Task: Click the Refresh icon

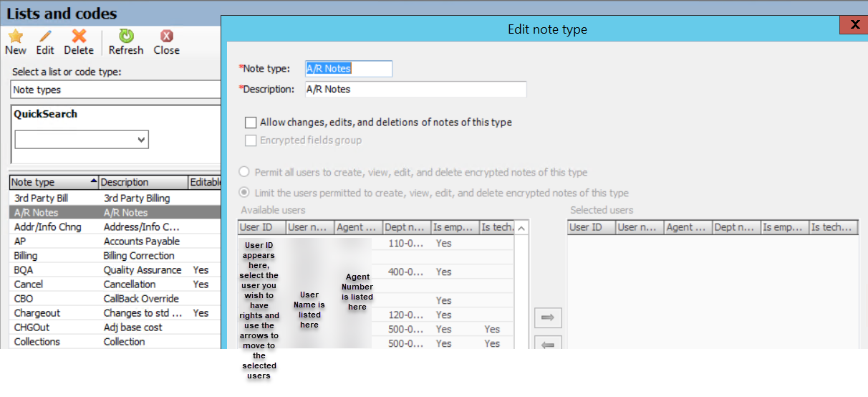Action: tap(126, 36)
